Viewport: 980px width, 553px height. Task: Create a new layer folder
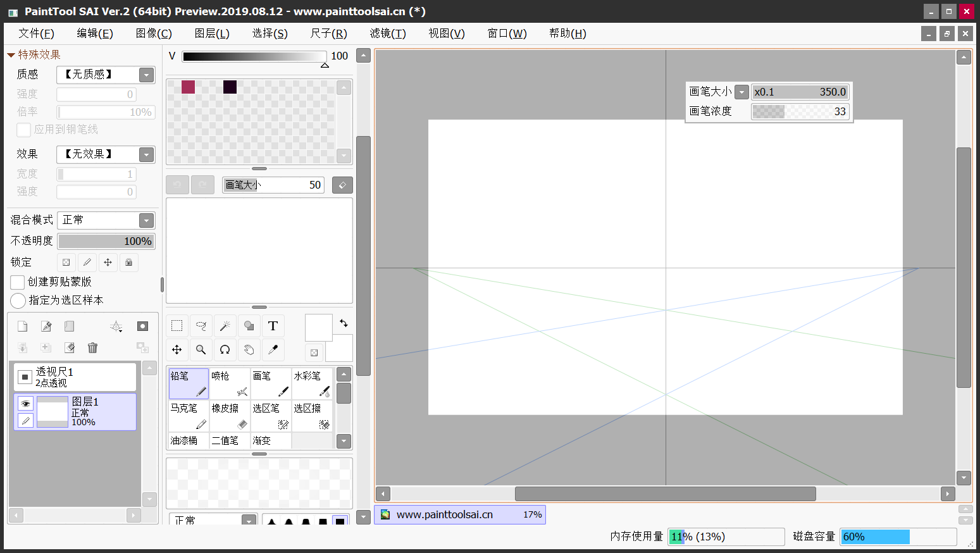[69, 326]
